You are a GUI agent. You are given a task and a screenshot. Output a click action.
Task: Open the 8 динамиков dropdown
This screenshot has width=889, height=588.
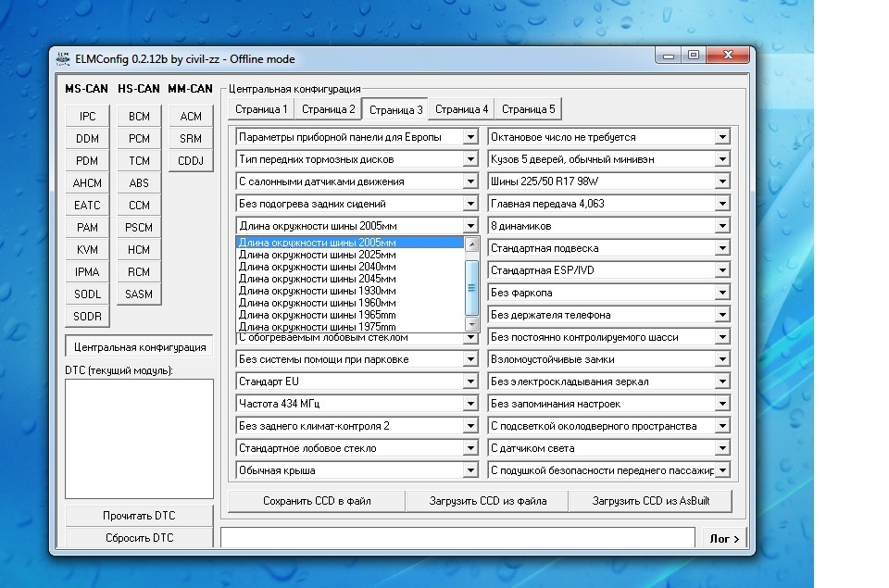[721, 226]
